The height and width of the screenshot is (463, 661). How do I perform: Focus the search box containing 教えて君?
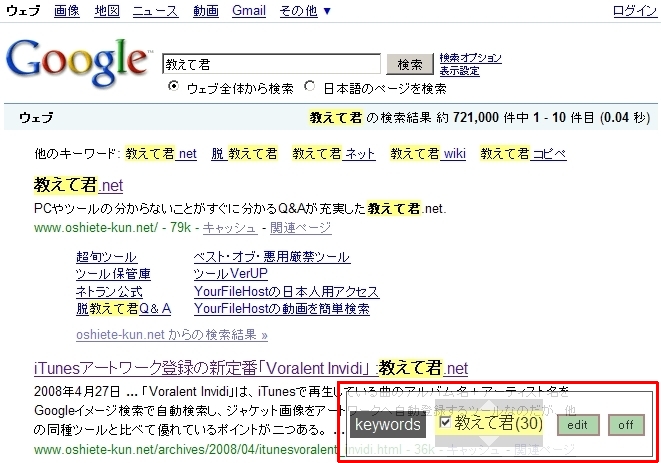pos(271,65)
